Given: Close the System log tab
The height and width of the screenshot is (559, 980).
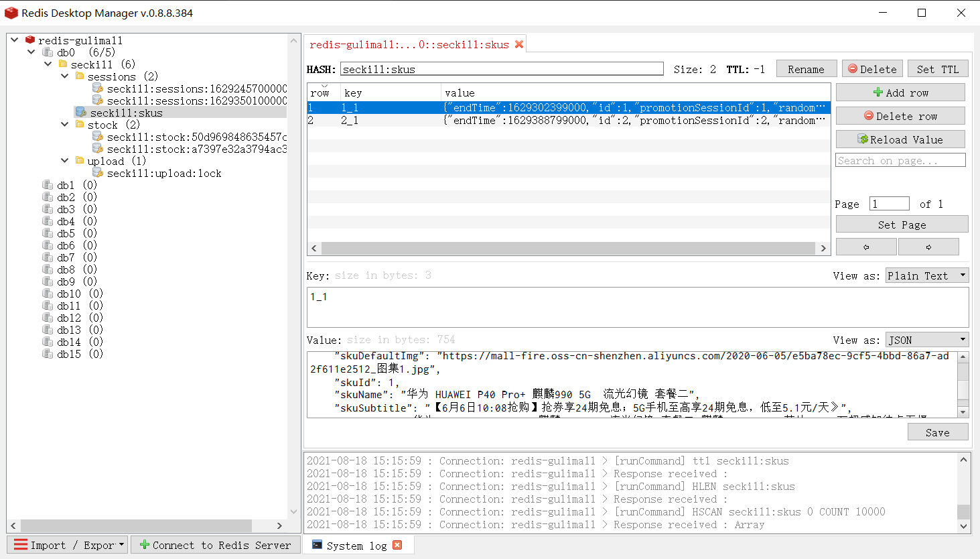Looking at the screenshot, I should (397, 545).
